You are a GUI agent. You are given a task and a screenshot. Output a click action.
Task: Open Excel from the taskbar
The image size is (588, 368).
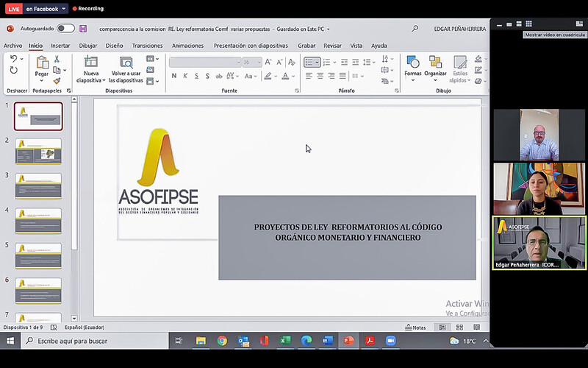click(x=285, y=341)
